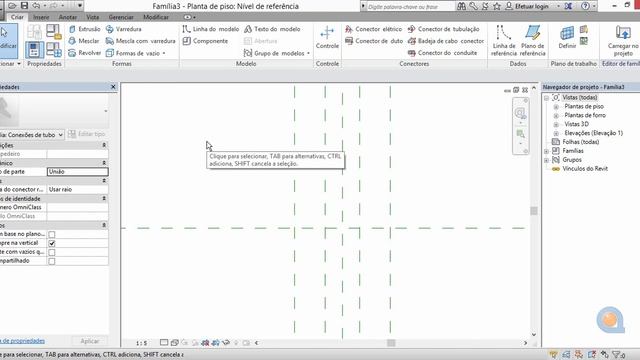Expand the Grupos tree node
The height and width of the screenshot is (360, 640).
(547, 160)
